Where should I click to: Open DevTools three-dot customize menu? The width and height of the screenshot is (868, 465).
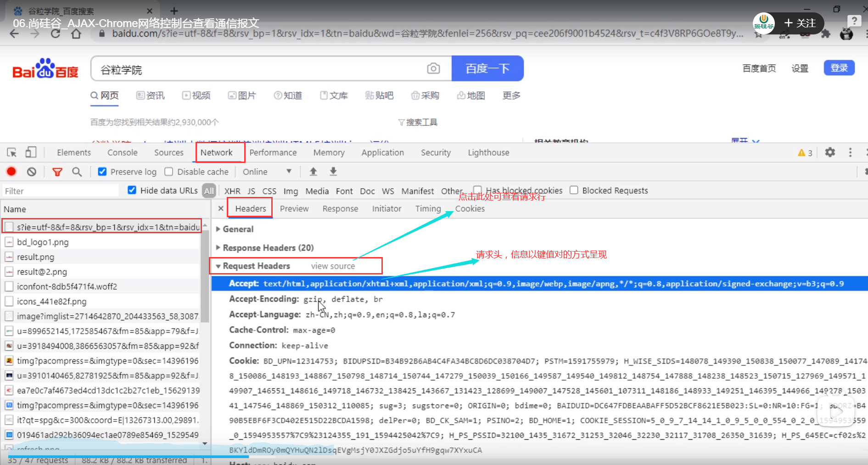(x=850, y=152)
